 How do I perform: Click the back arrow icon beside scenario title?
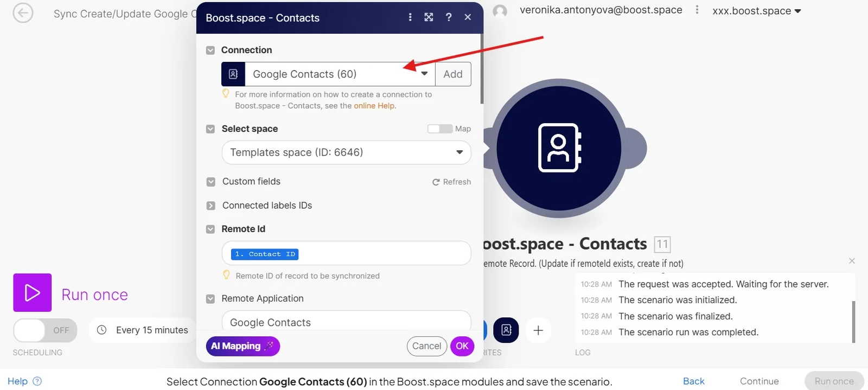click(x=23, y=13)
